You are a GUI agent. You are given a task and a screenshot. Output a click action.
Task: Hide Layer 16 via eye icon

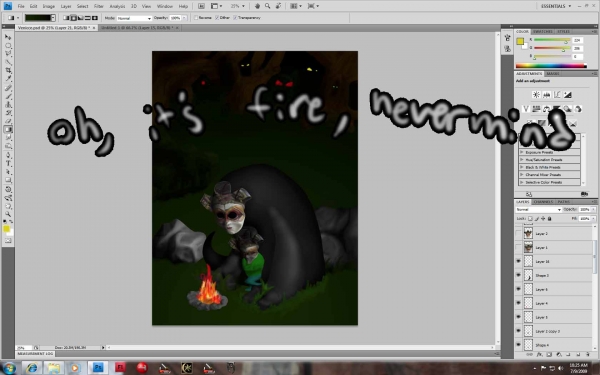(x=518, y=261)
